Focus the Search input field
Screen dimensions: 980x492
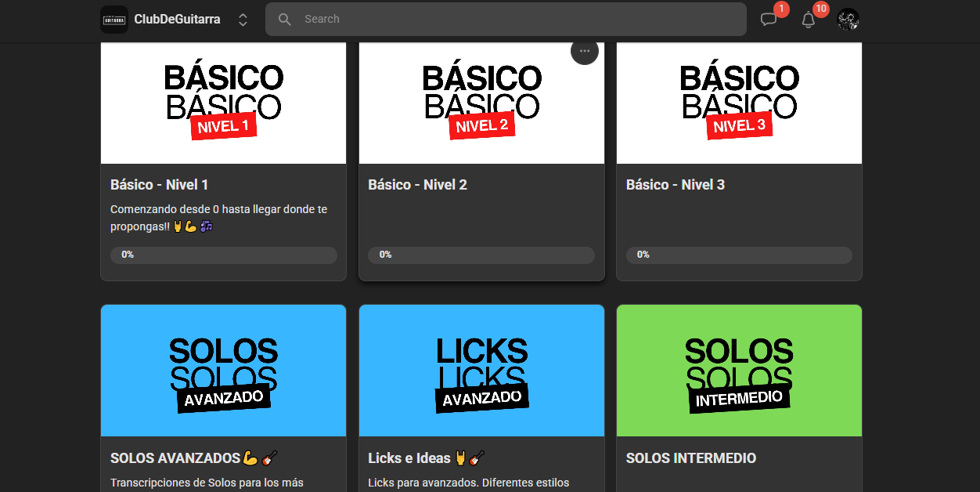[506, 20]
